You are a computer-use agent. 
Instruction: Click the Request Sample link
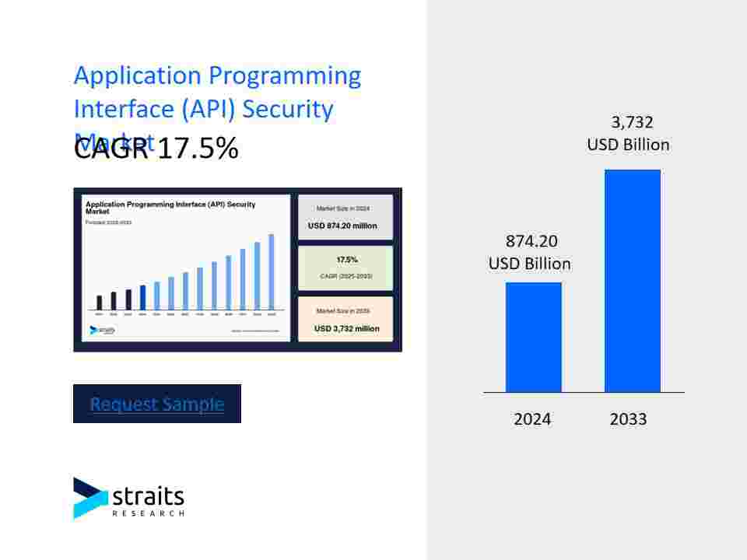[x=156, y=404]
